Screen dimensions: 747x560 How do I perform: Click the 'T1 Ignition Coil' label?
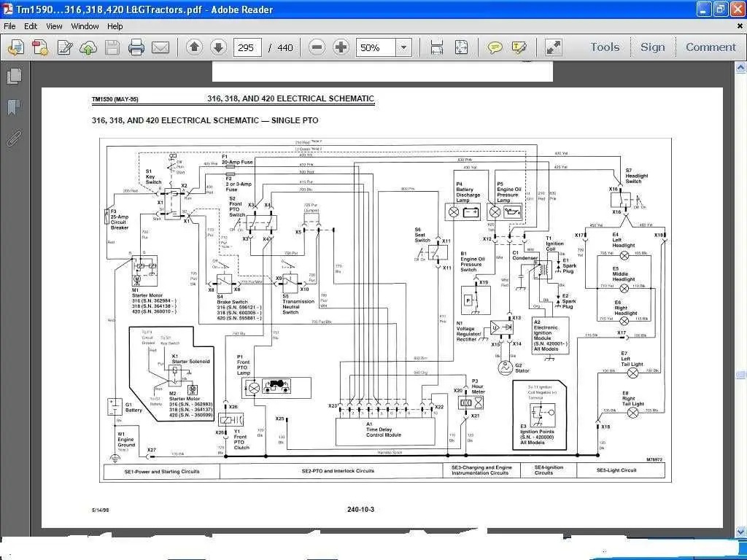554,244
